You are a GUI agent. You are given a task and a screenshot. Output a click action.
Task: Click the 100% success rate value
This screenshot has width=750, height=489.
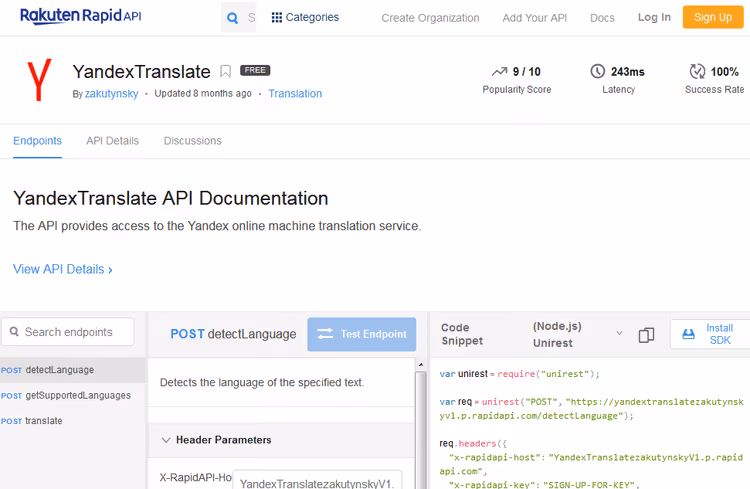pos(724,72)
